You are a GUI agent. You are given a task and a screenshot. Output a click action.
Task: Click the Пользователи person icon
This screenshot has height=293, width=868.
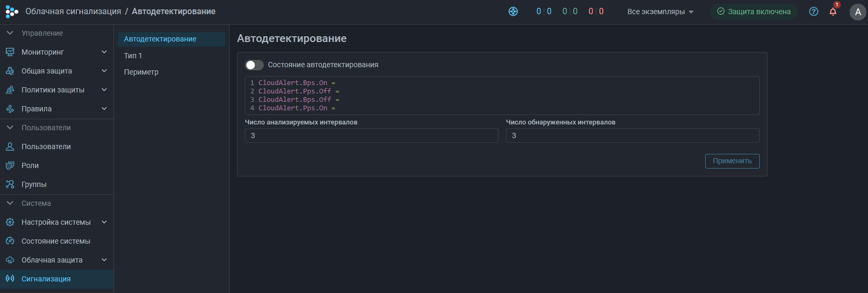(x=10, y=146)
